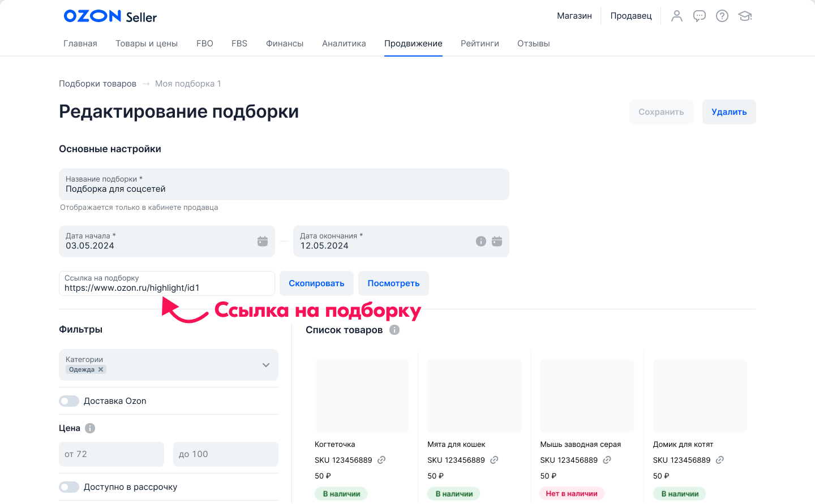The width and height of the screenshot is (815, 504).
Task: Copy SKU link for Мышь заводная серая
Action: point(607,460)
